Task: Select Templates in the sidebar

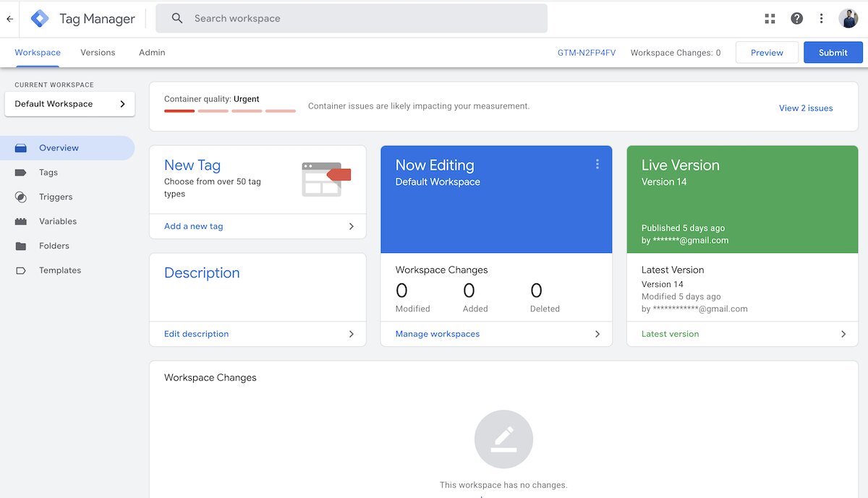Action: pyautogui.click(x=67, y=271)
